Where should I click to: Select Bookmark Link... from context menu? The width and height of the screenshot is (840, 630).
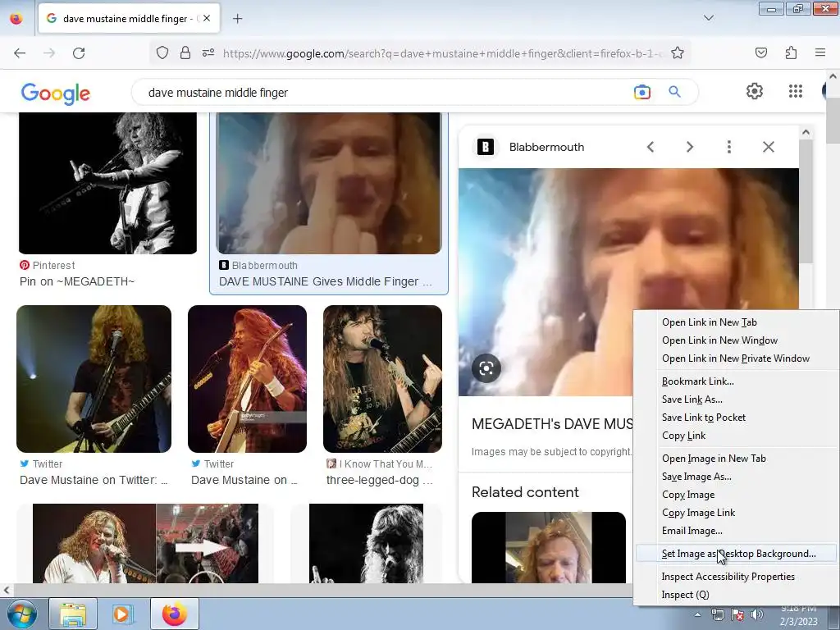697,381
